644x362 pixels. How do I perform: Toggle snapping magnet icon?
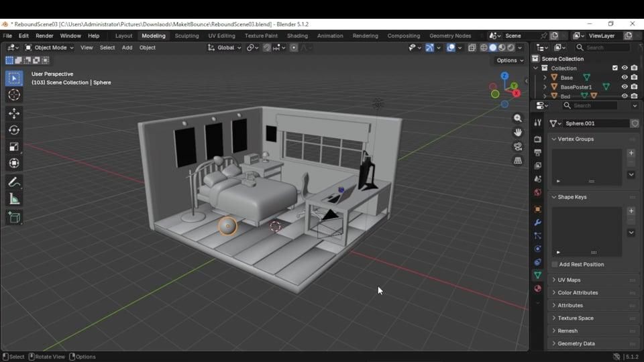click(267, 48)
